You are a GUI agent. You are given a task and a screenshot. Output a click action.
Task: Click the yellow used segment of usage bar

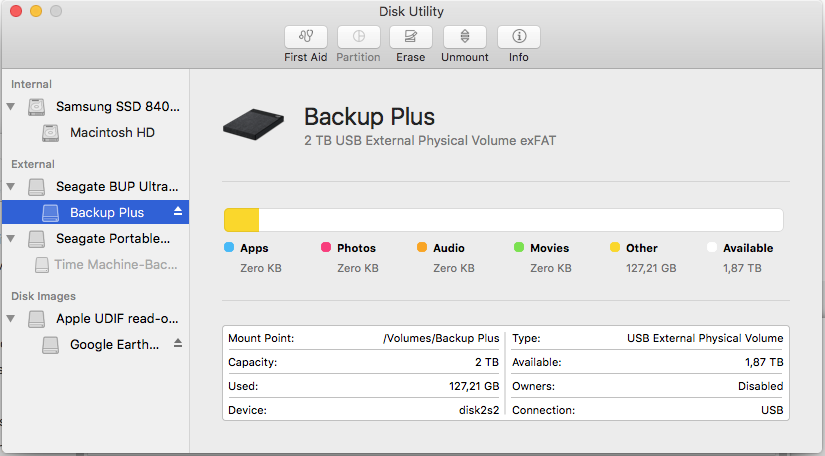[242, 220]
